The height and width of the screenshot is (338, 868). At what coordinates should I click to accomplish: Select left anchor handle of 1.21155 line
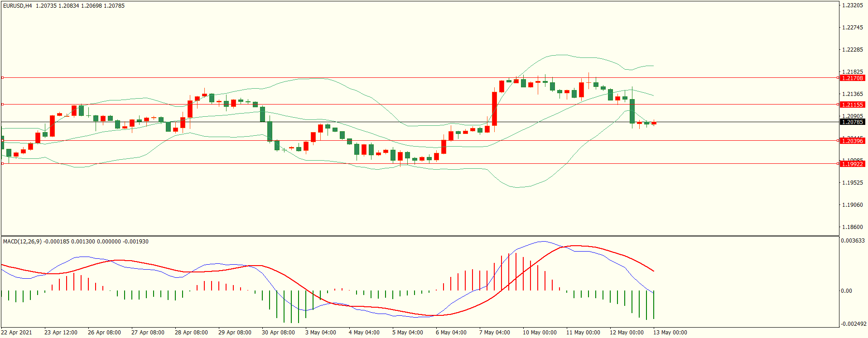point(2,105)
